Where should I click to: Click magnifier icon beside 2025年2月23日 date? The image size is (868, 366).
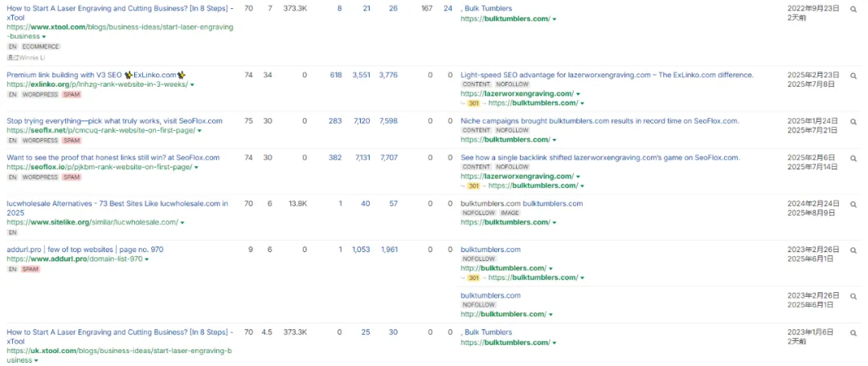(854, 75)
